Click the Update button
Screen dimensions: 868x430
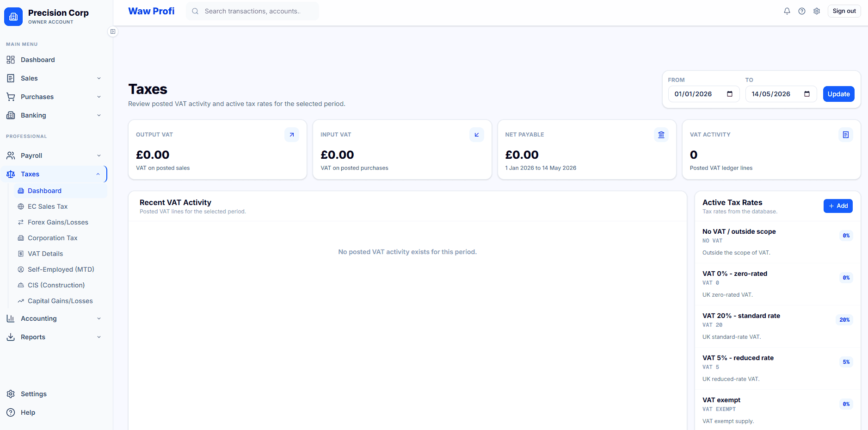pyautogui.click(x=838, y=94)
